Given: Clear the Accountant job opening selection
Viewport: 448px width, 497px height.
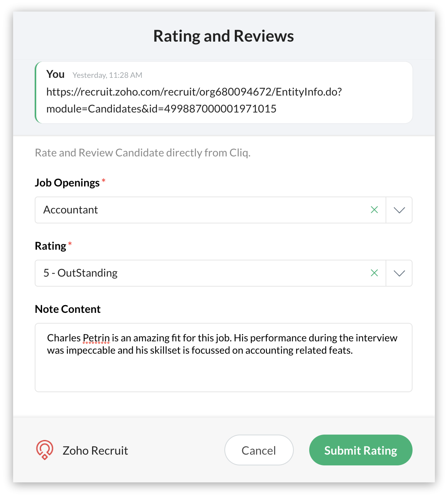Looking at the screenshot, I should [374, 210].
